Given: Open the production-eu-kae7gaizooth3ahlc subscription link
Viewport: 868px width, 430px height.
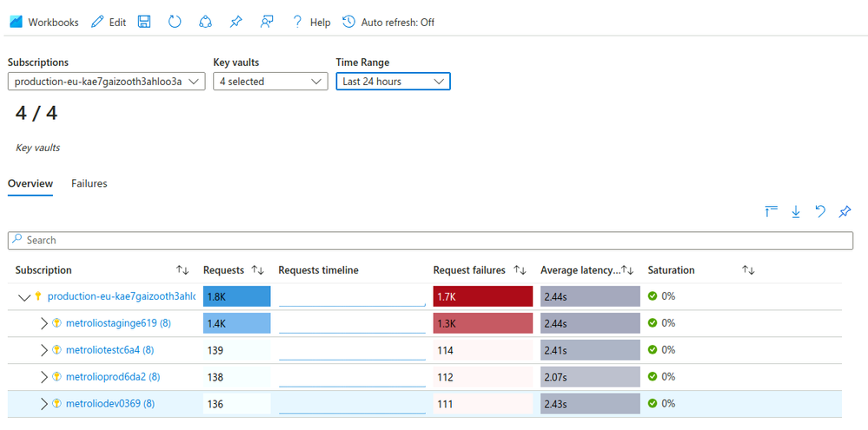Looking at the screenshot, I should pos(122,296).
